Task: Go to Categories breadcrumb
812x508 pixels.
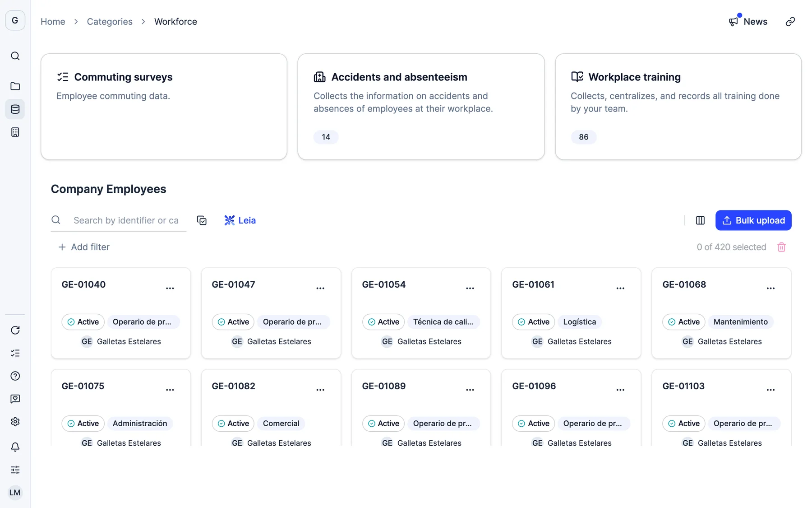Action: [110, 22]
